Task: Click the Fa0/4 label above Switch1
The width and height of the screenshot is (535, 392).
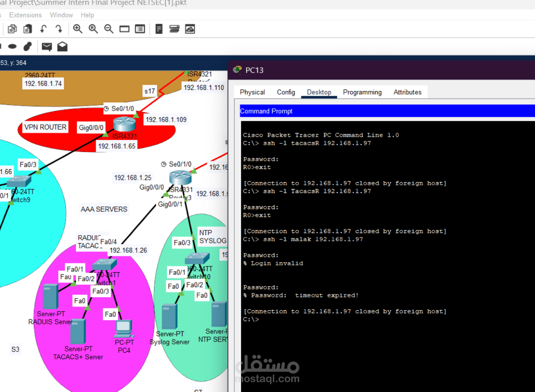Action: 108,242
